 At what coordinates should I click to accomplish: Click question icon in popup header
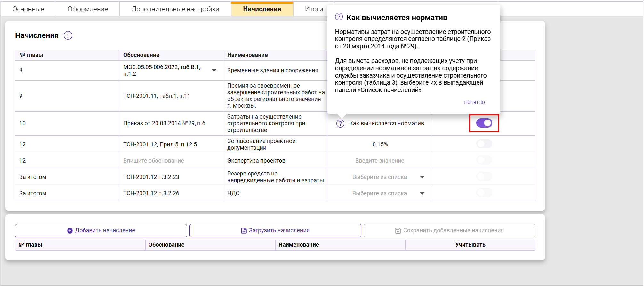(339, 17)
